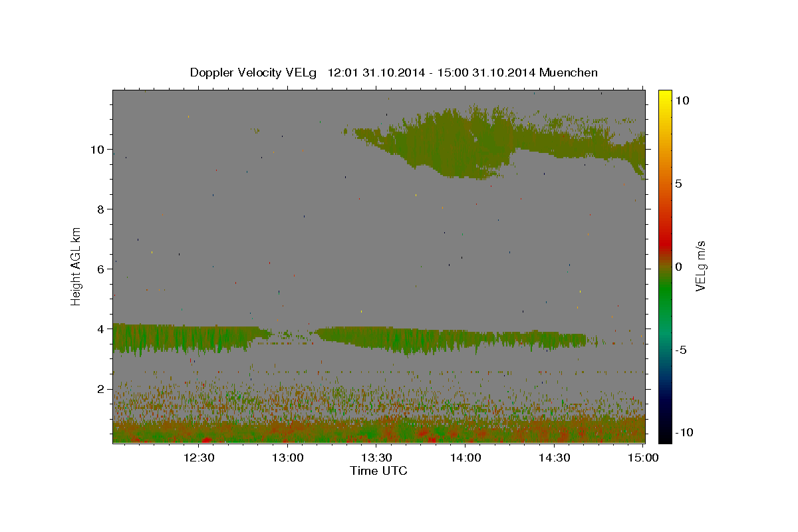This screenshot has height=532, width=798.
Task: Click the 14:00 time tick label
Action: [465, 458]
